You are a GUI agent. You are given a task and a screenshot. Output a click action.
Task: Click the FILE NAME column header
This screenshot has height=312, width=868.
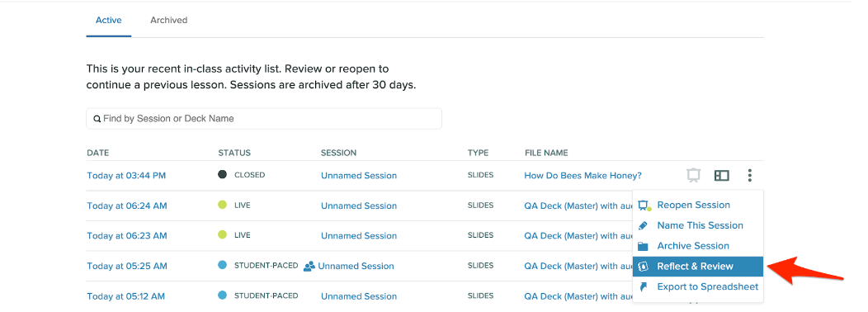click(546, 153)
